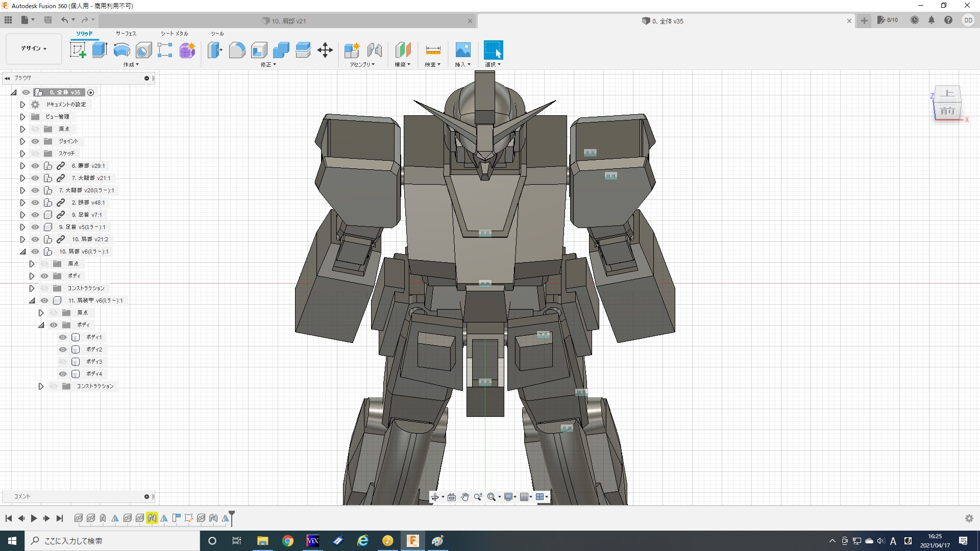Switch to the サーフェス tab
Screen dimensions: 980x551
(126, 34)
